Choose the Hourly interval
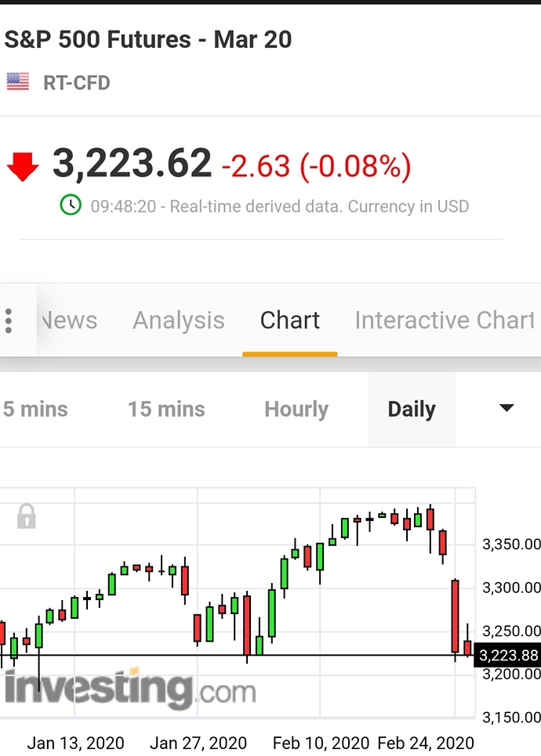Image resolution: width=541 pixels, height=756 pixels. [296, 410]
